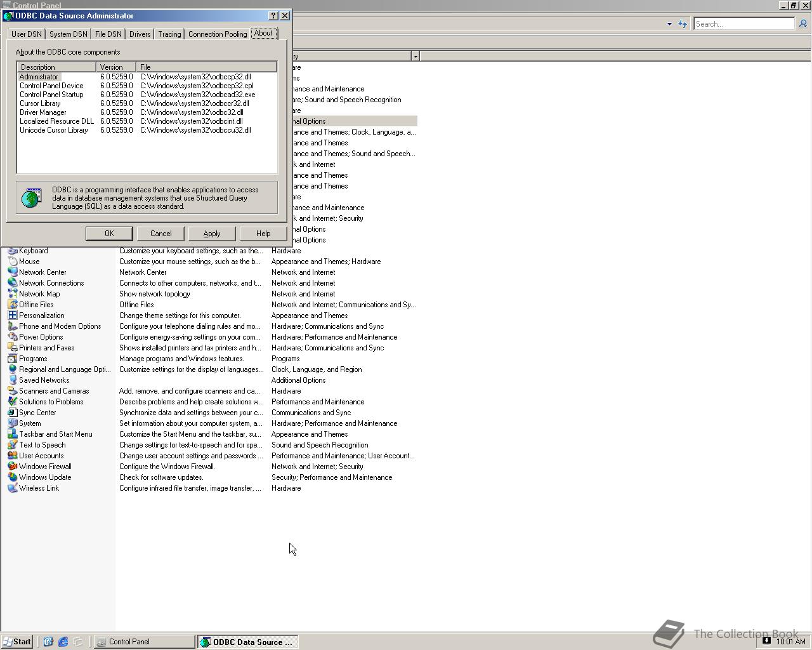Switch to the File DSN tab
This screenshot has width=812, height=650.
(108, 34)
